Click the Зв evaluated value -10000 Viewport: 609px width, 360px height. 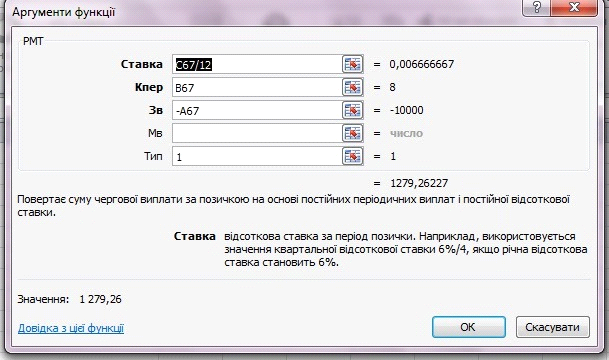pyautogui.click(x=406, y=110)
